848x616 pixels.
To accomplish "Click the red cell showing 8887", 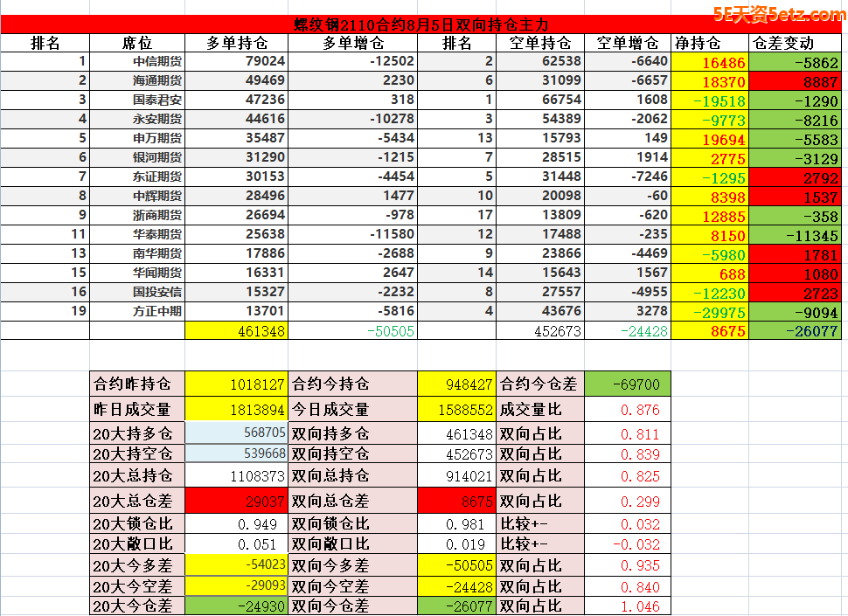I will (x=799, y=81).
